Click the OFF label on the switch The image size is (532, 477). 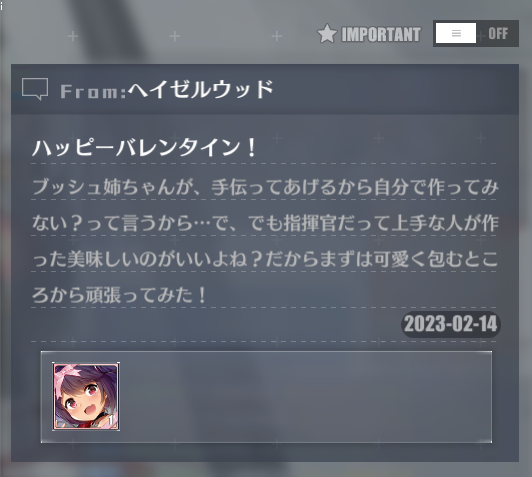pyautogui.click(x=498, y=34)
